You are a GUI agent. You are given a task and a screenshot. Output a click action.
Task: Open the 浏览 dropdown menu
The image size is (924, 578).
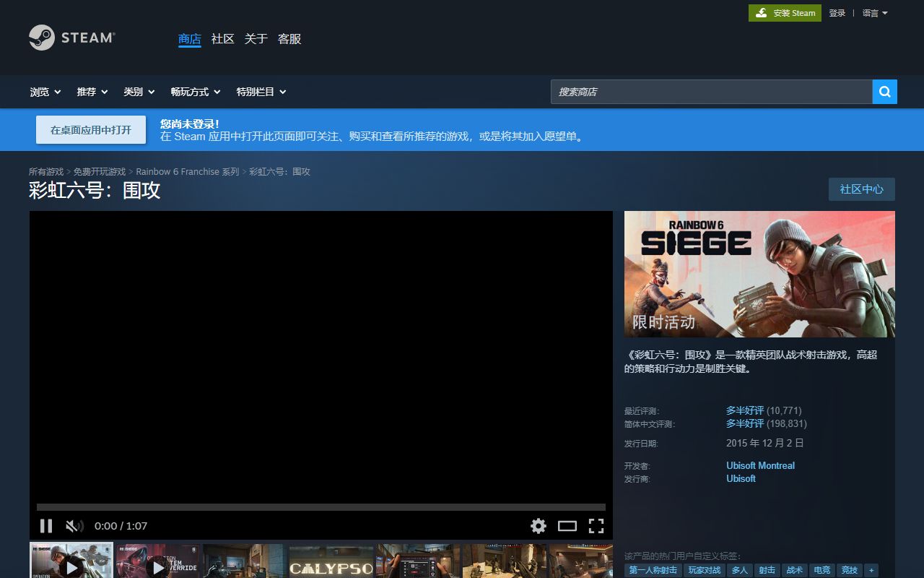pos(45,92)
